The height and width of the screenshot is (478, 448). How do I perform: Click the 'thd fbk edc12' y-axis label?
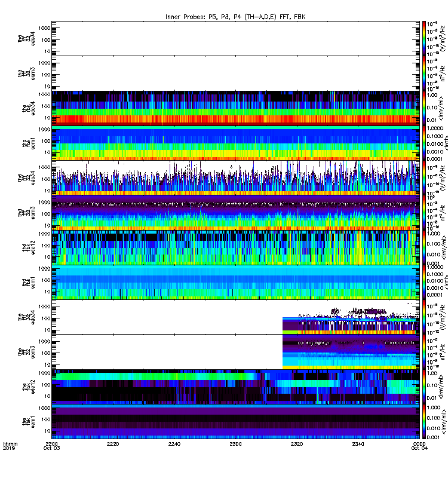pyautogui.click(x=29, y=247)
